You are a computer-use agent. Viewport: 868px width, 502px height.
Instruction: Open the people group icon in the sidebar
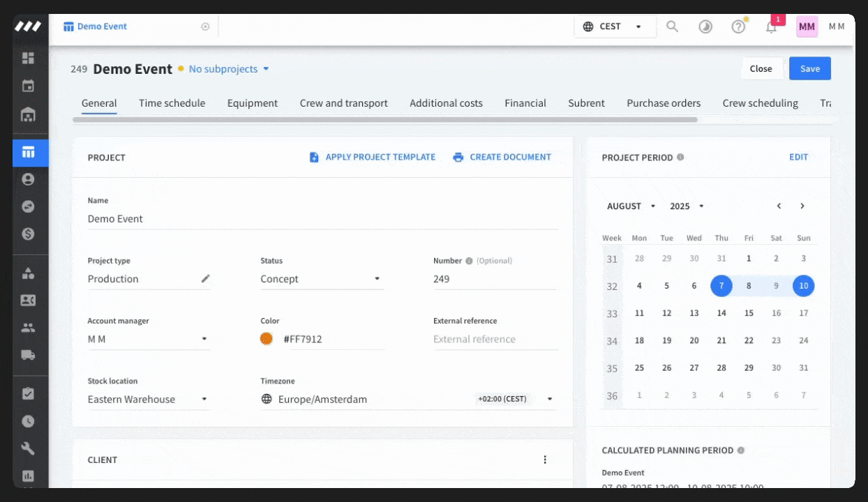(28, 327)
